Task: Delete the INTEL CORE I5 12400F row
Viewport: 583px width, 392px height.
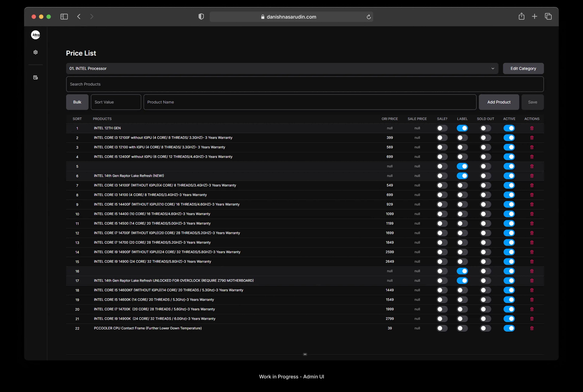Action: pos(532,157)
